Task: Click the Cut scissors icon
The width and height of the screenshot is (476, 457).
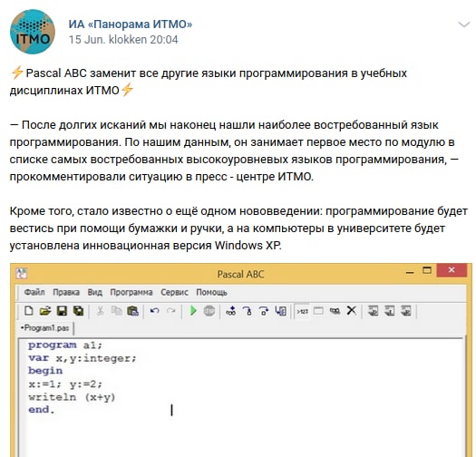Action: (x=100, y=311)
